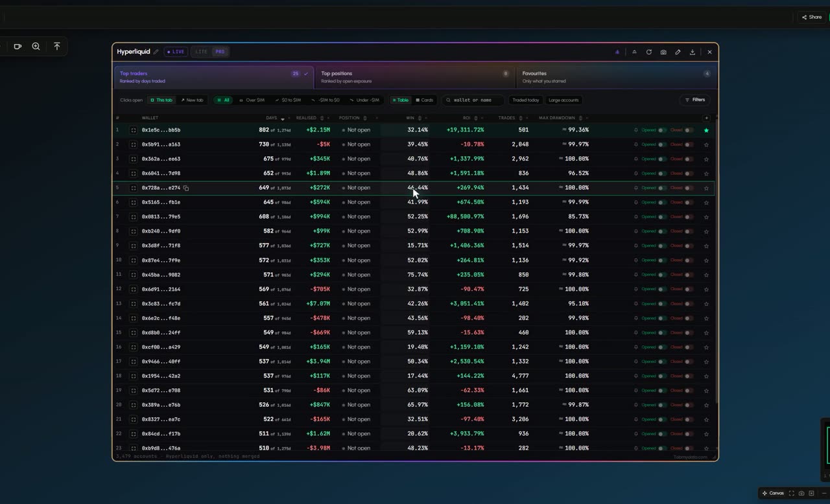
Task: Click the pencil icon next to Hyperliquid title
Action: pyautogui.click(x=156, y=52)
